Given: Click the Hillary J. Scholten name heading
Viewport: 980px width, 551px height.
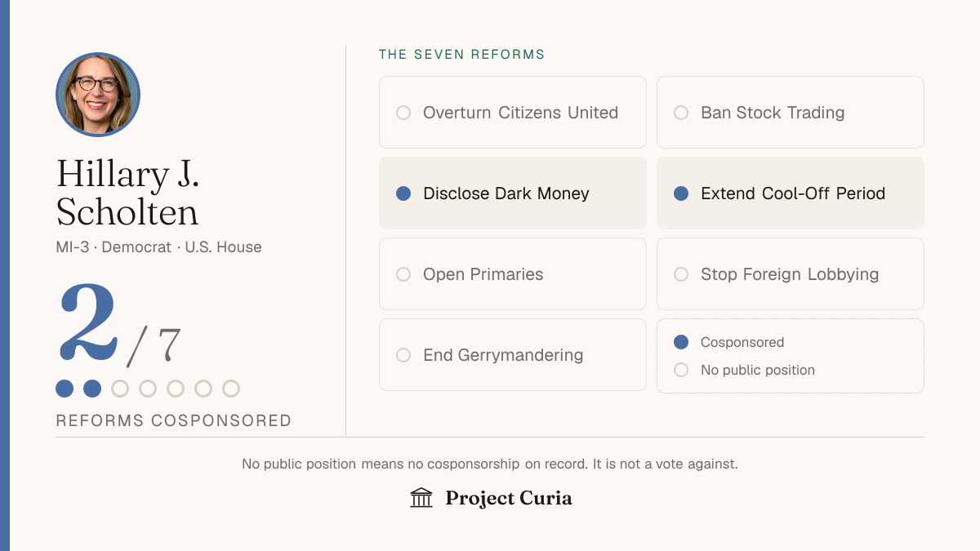Looking at the screenshot, I should (x=128, y=193).
